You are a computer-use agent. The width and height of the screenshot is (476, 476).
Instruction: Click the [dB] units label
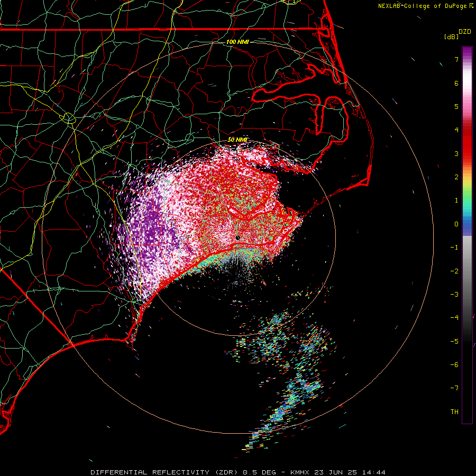click(451, 36)
